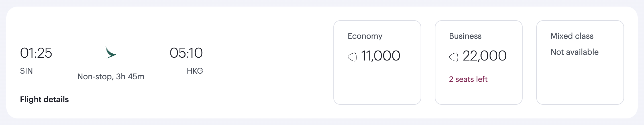
Task: Click the Mixed class label
Action: pyautogui.click(x=572, y=36)
